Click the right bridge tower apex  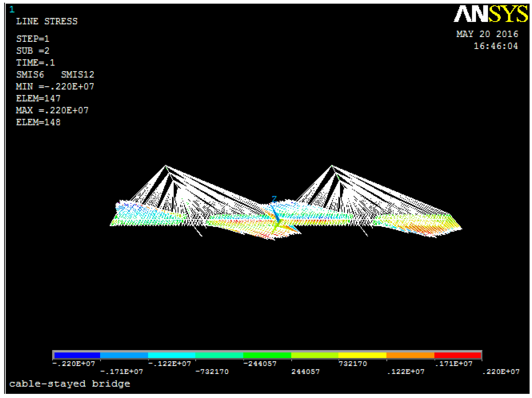332,166
